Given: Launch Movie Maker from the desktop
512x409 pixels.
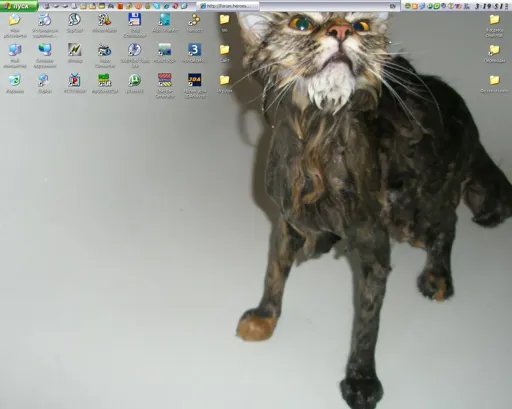Looking at the screenshot, I should [104, 20].
